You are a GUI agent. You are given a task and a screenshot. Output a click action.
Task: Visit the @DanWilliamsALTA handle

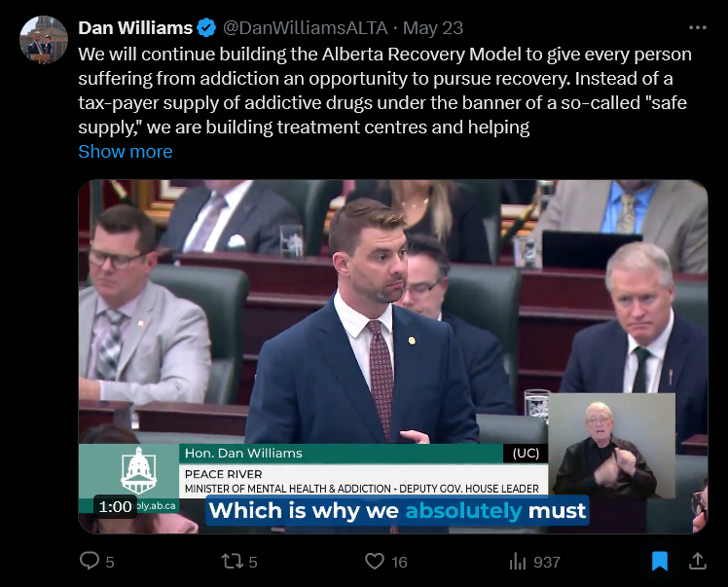point(305,28)
